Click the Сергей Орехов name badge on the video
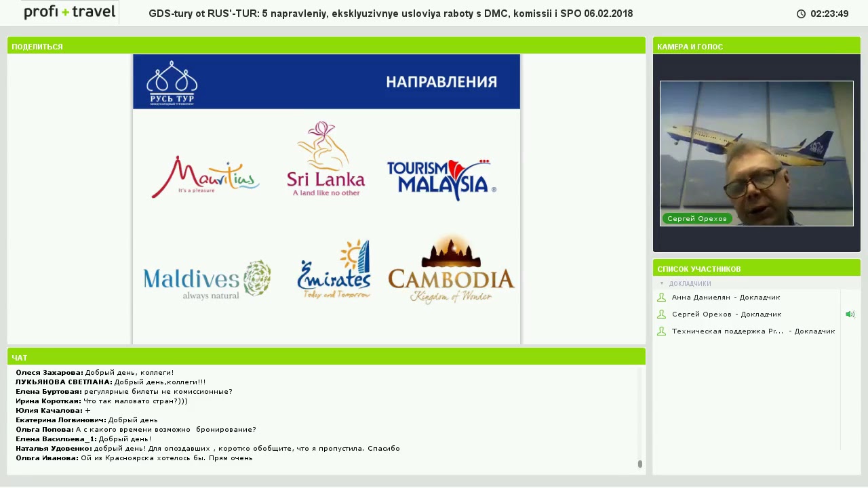This screenshot has height=488, width=868. pyautogui.click(x=697, y=218)
